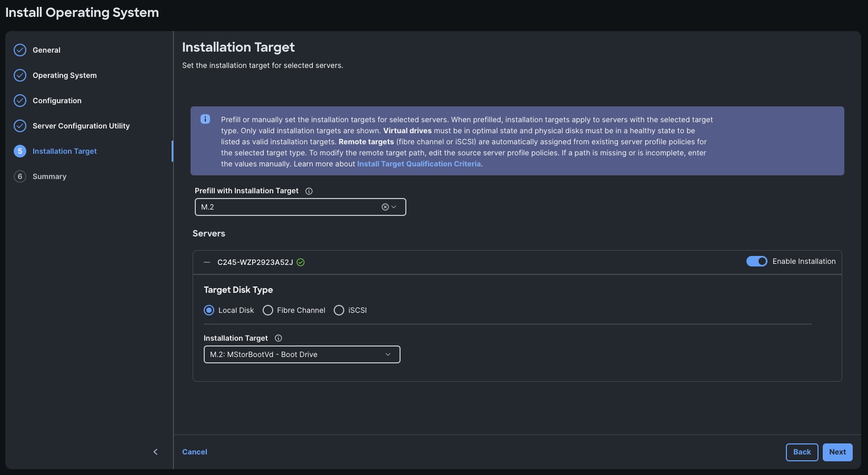Select the Fibre Channel radio button
The width and height of the screenshot is (868, 475).
click(268, 310)
